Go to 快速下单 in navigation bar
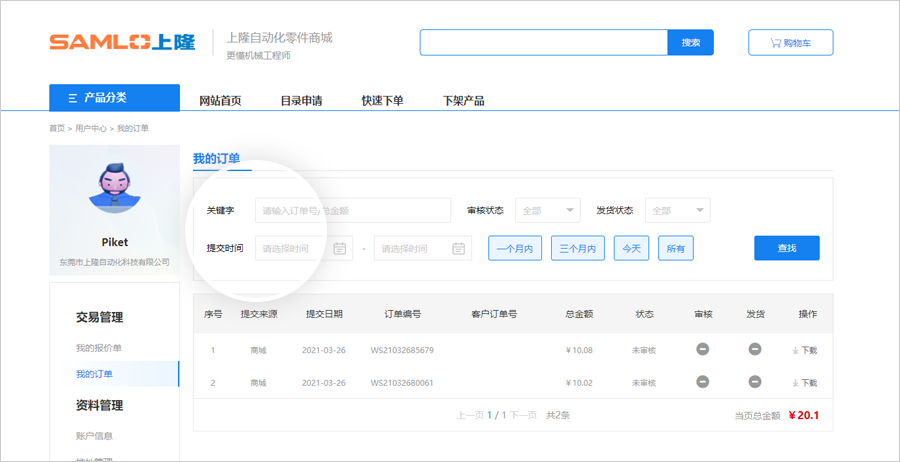Viewport: 900px width, 462px height. pyautogui.click(x=382, y=101)
